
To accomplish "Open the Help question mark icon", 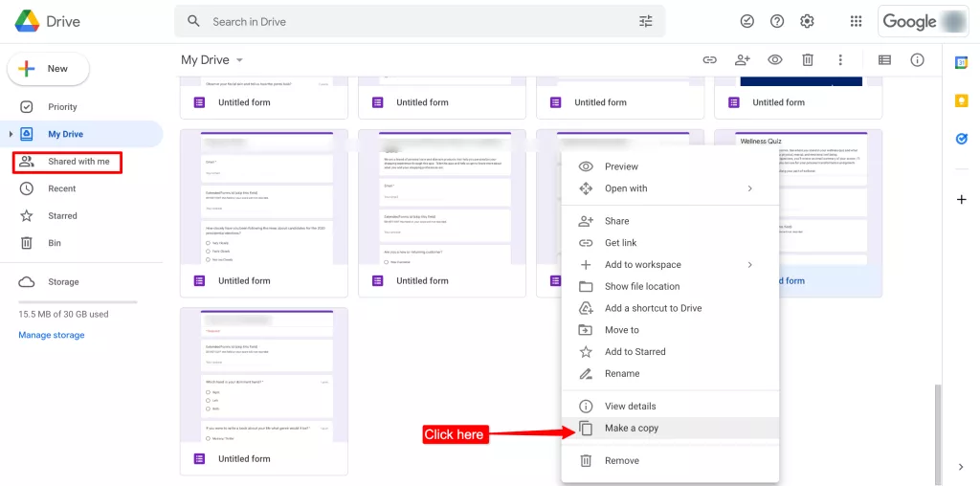I will (x=777, y=21).
